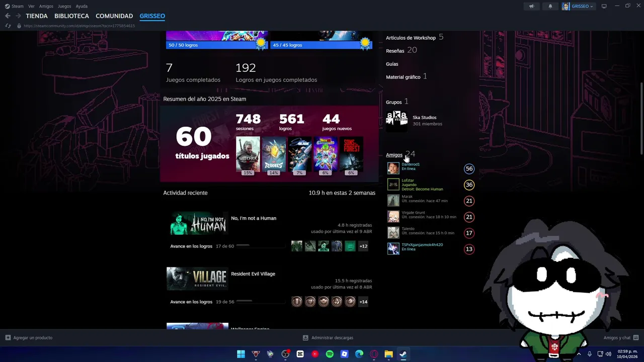Open the Windows Start menu

click(x=241, y=354)
